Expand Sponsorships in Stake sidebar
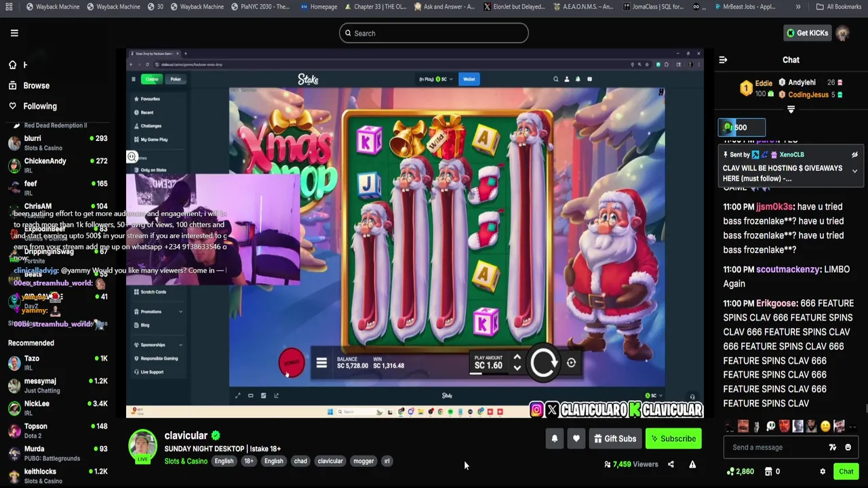The image size is (868, 488). click(158, 344)
